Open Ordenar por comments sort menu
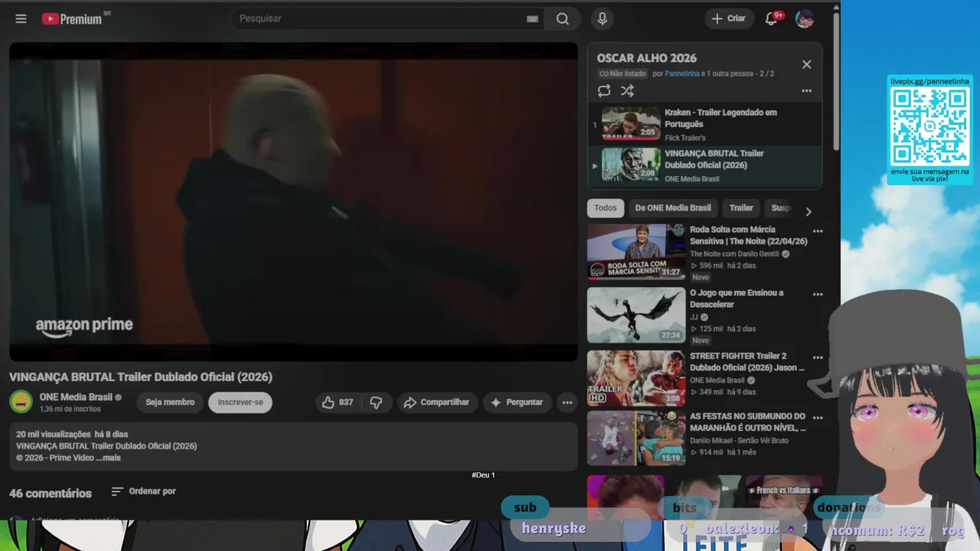The height and width of the screenshot is (551, 980). [x=143, y=491]
